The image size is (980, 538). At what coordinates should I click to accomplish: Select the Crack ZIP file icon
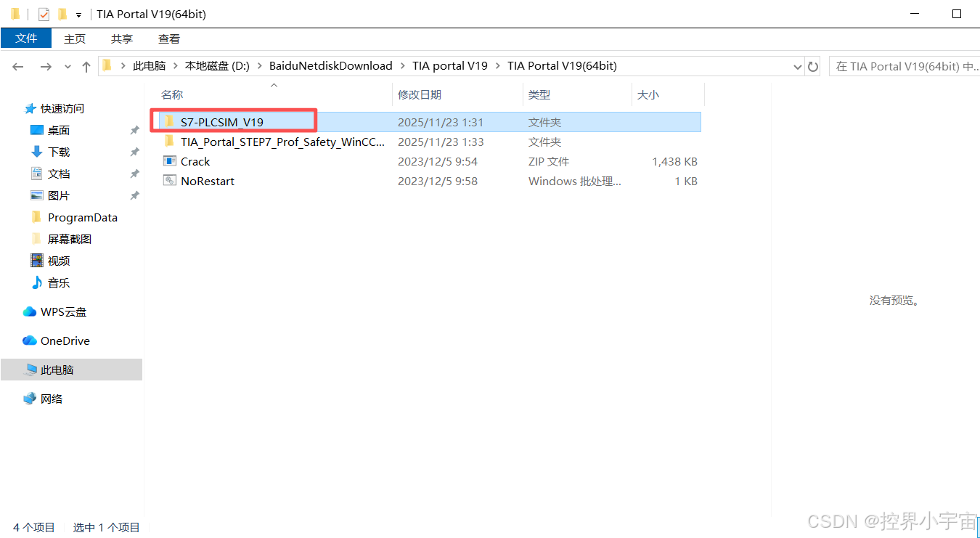pyautogui.click(x=169, y=160)
